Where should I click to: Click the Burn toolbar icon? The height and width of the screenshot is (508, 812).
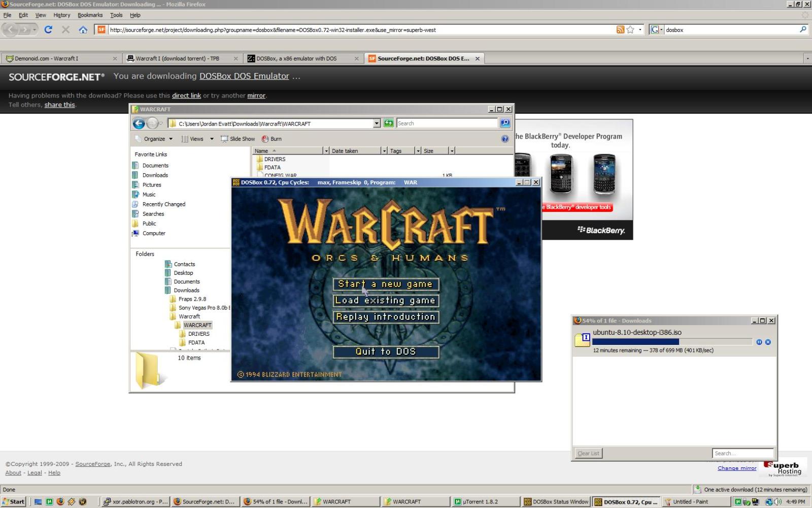(x=272, y=139)
